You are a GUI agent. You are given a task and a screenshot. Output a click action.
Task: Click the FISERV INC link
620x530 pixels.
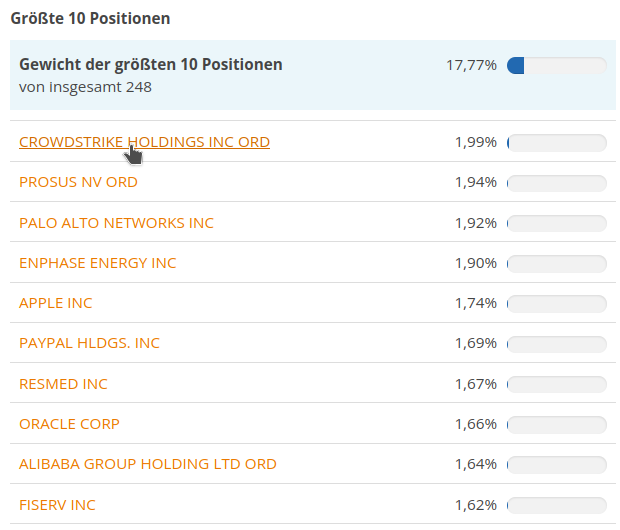pyautogui.click(x=57, y=505)
